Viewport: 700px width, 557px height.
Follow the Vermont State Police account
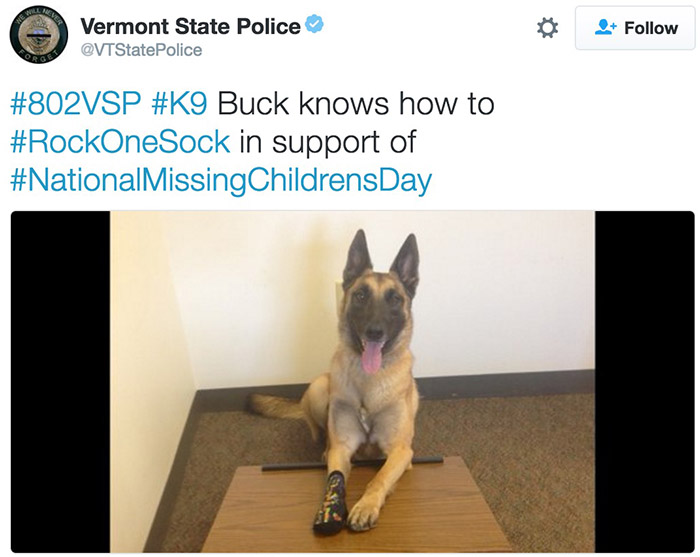coord(635,28)
